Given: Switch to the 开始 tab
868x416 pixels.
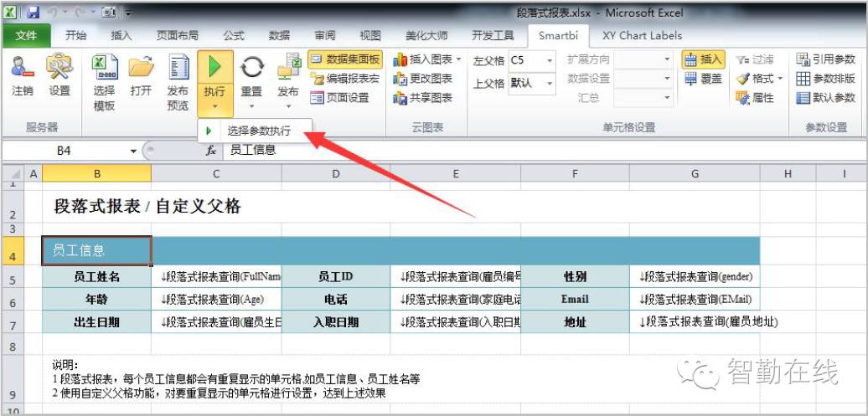Looking at the screenshot, I should tap(76, 35).
